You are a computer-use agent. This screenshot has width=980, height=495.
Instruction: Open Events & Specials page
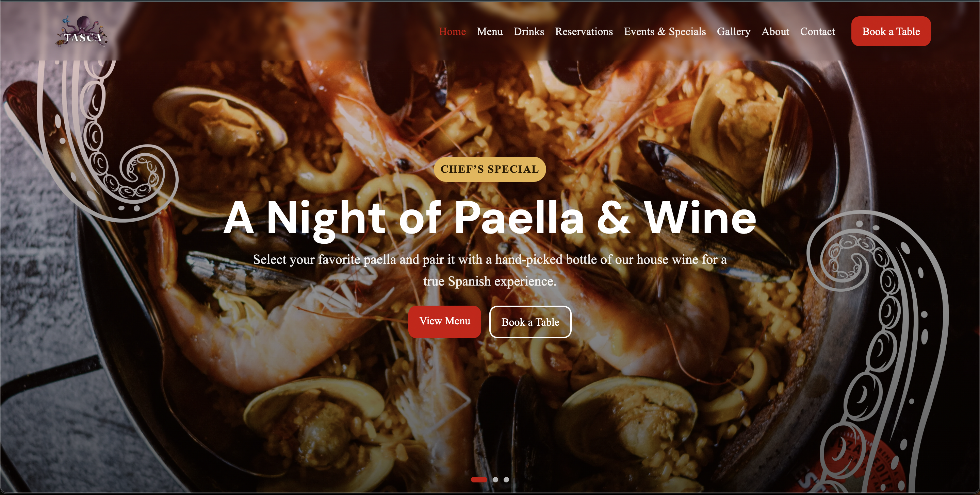[665, 32]
